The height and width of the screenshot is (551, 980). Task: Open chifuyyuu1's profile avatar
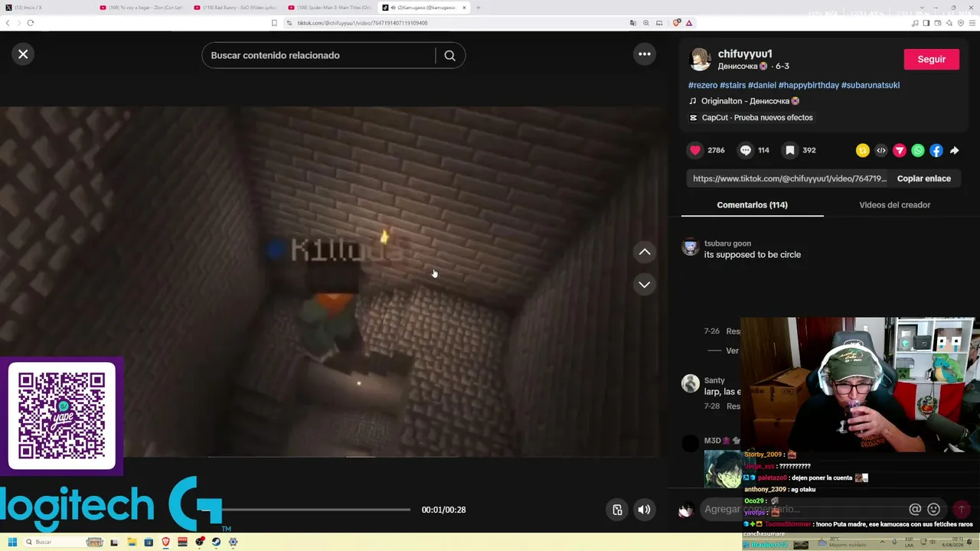point(700,59)
